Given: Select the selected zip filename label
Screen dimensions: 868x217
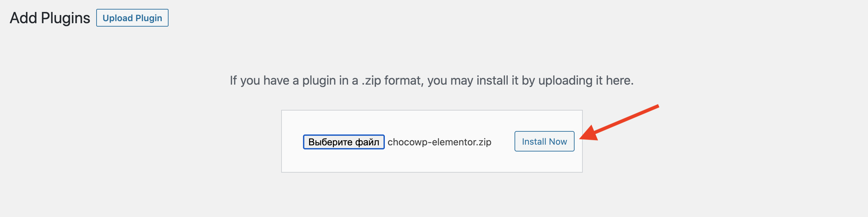Looking at the screenshot, I should click(439, 142).
